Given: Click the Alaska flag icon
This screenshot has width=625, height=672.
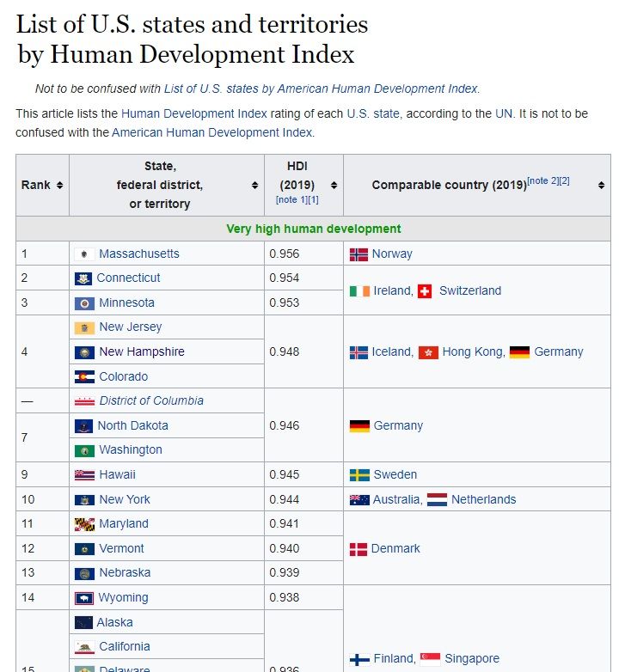Looking at the screenshot, I should pos(83,623).
